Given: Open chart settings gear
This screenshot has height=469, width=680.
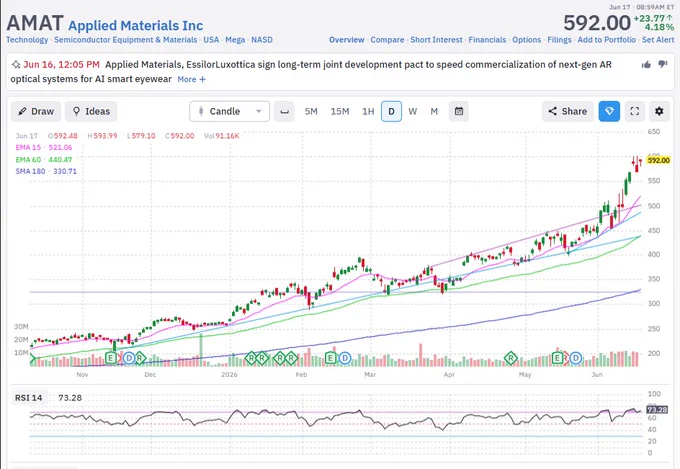Looking at the screenshot, I should pos(659,112).
